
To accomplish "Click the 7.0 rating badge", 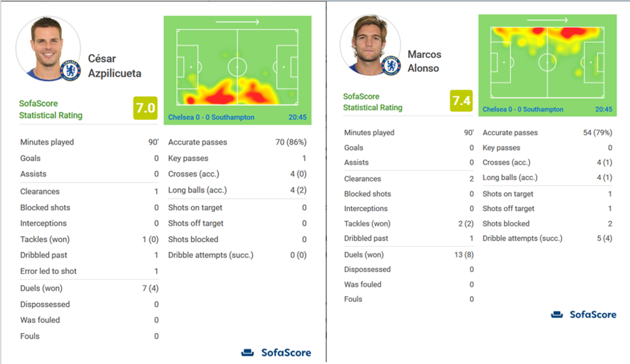I will [x=146, y=108].
